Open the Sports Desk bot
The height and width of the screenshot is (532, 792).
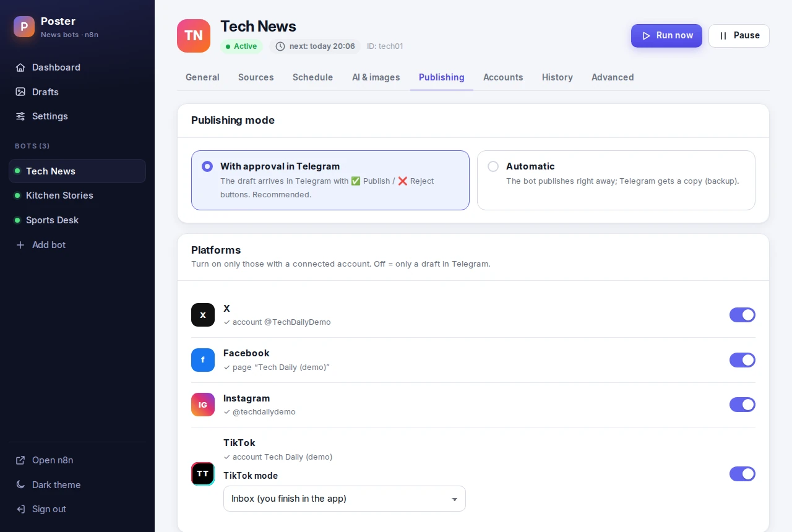pyautogui.click(x=77, y=220)
